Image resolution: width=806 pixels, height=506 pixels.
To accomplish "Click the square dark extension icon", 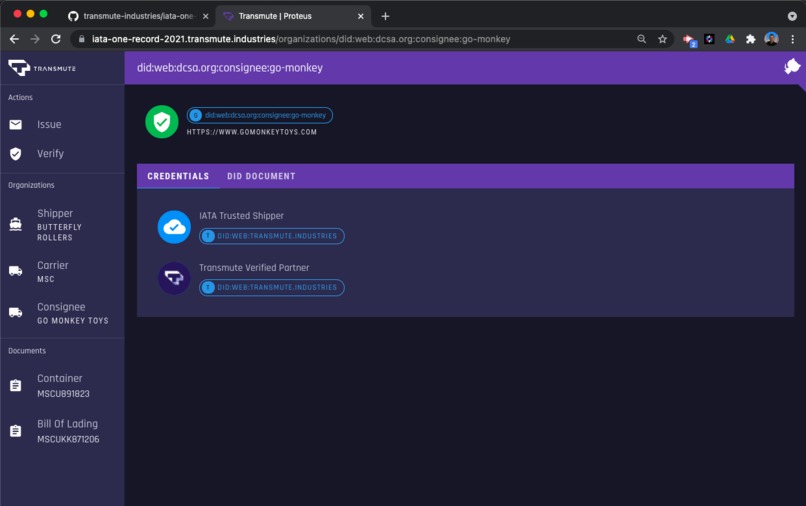I will click(709, 39).
